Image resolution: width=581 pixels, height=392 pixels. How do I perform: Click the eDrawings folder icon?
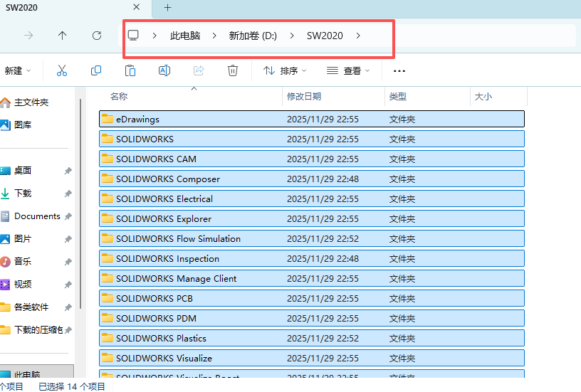coord(108,119)
